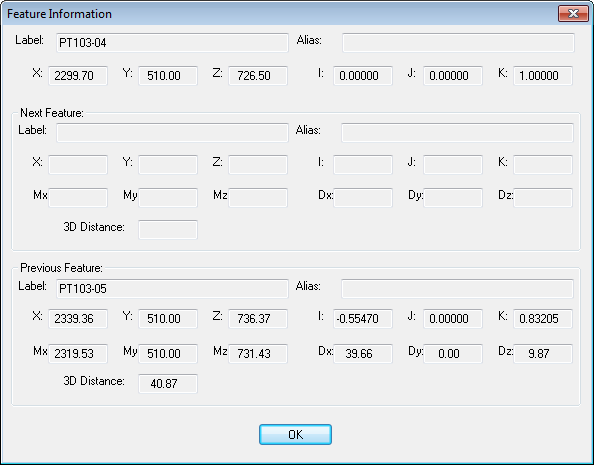
Task: Click the K field showing 1.00000
Action: tap(543, 75)
